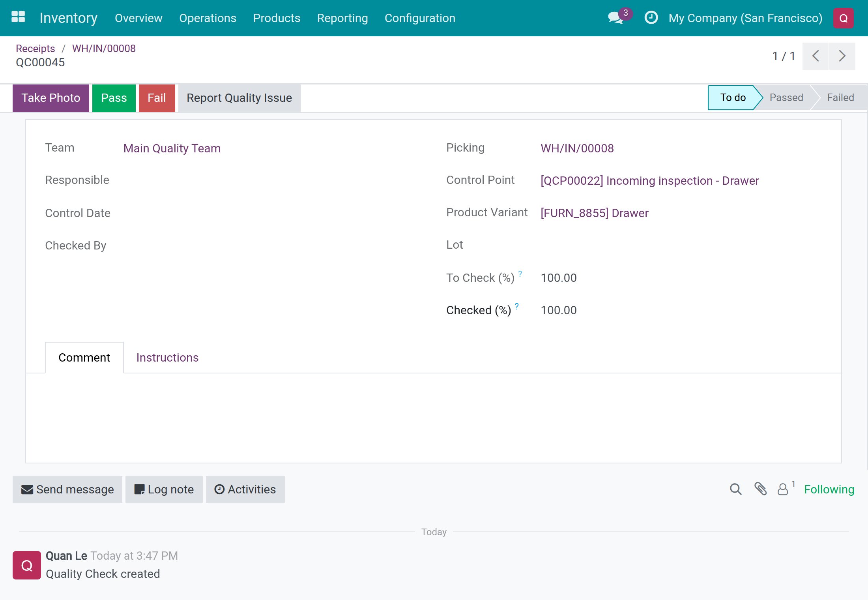Screen dimensions: 868x600
Task: Open the activities clock icon in navbar
Action: tap(651, 18)
